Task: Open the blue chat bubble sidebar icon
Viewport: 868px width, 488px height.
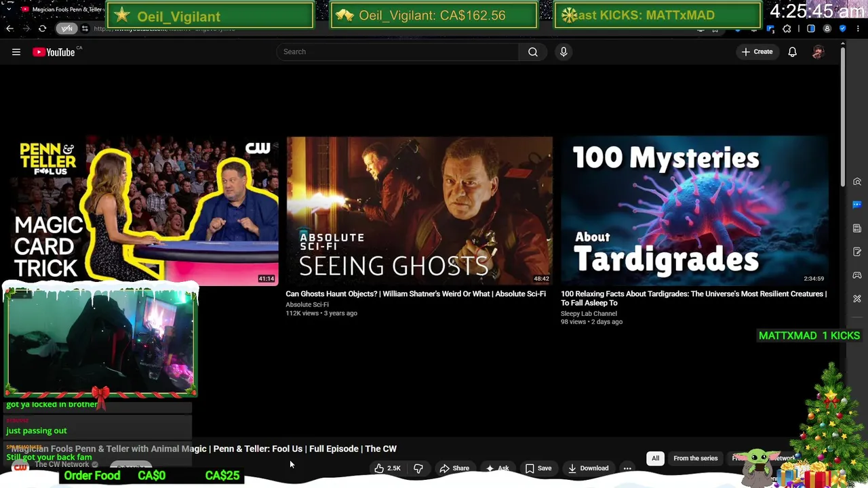Action: (857, 205)
